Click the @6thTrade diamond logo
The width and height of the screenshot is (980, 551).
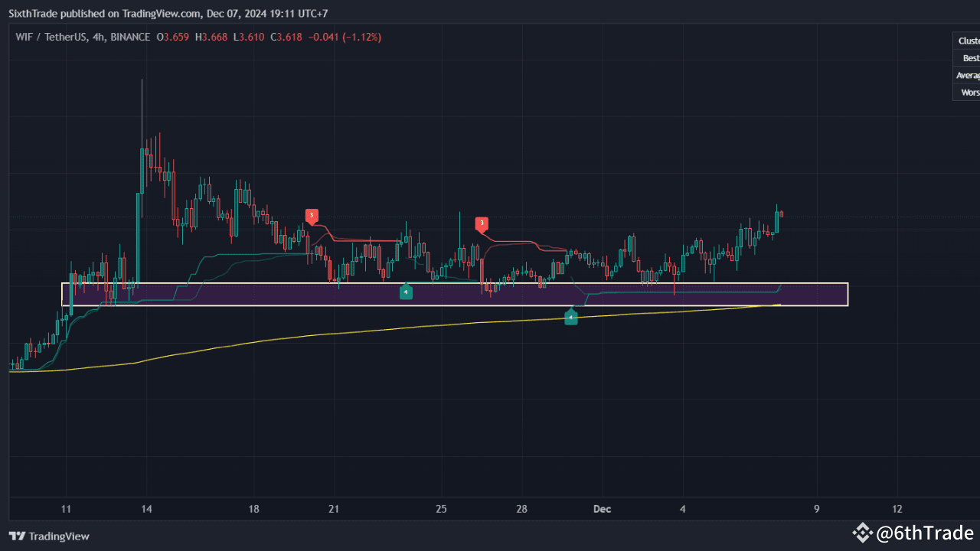(x=862, y=533)
